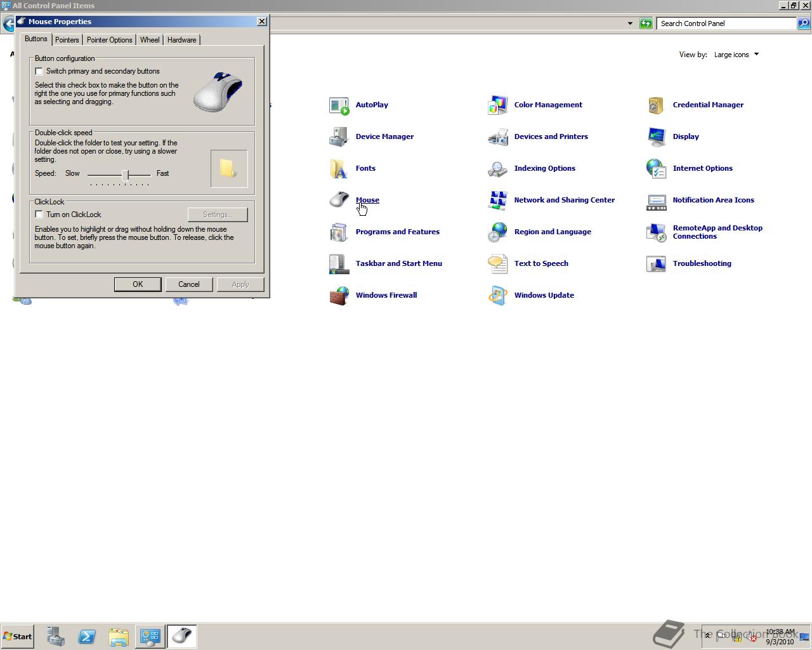Open the Credential Manager safe icon
This screenshot has height=650, width=812.
(x=657, y=105)
